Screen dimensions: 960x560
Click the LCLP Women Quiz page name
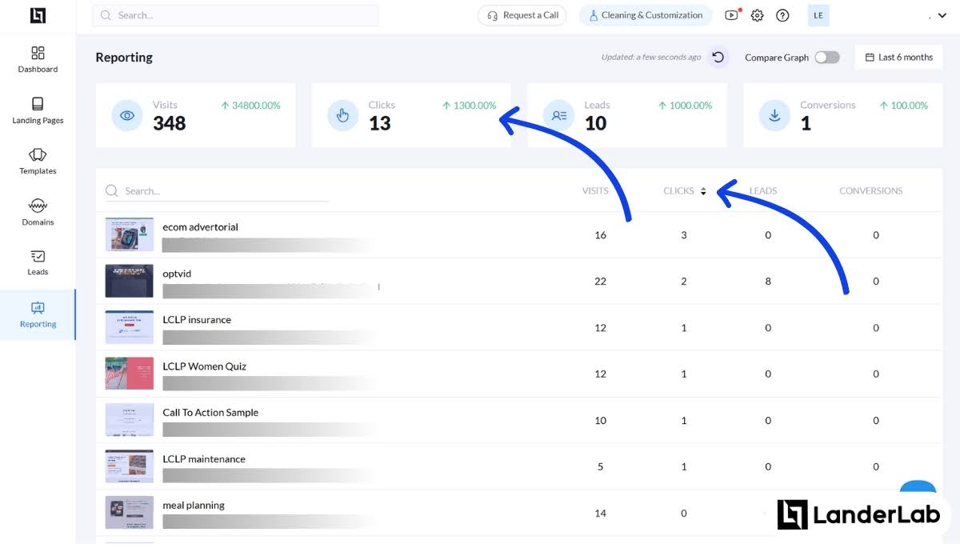[x=205, y=366]
